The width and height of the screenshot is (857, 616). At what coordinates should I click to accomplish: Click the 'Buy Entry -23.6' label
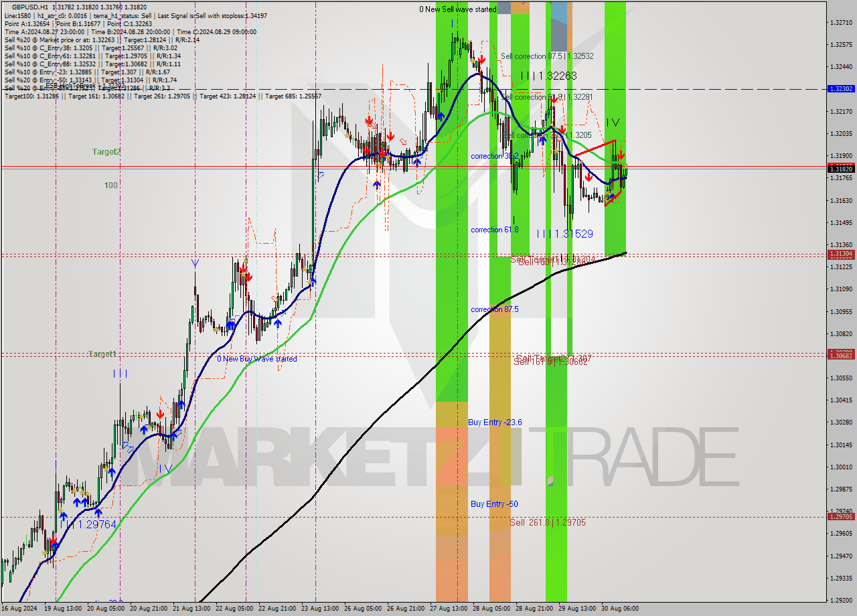click(495, 422)
